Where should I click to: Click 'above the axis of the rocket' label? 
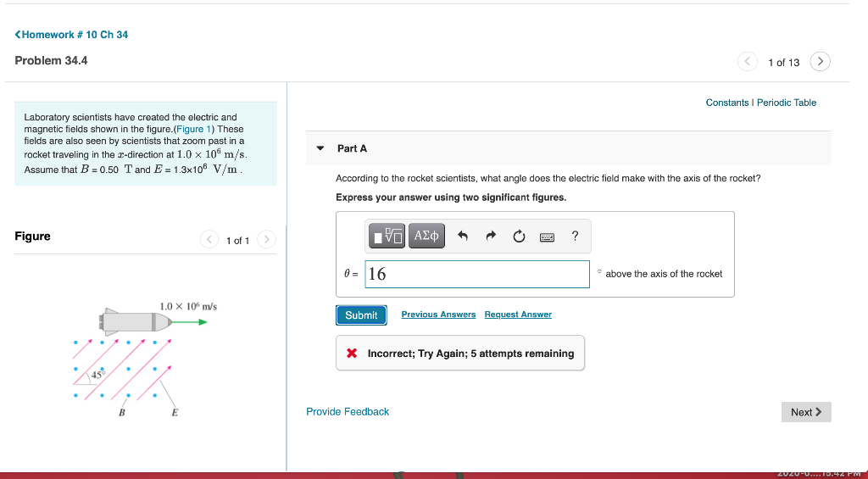(x=664, y=274)
